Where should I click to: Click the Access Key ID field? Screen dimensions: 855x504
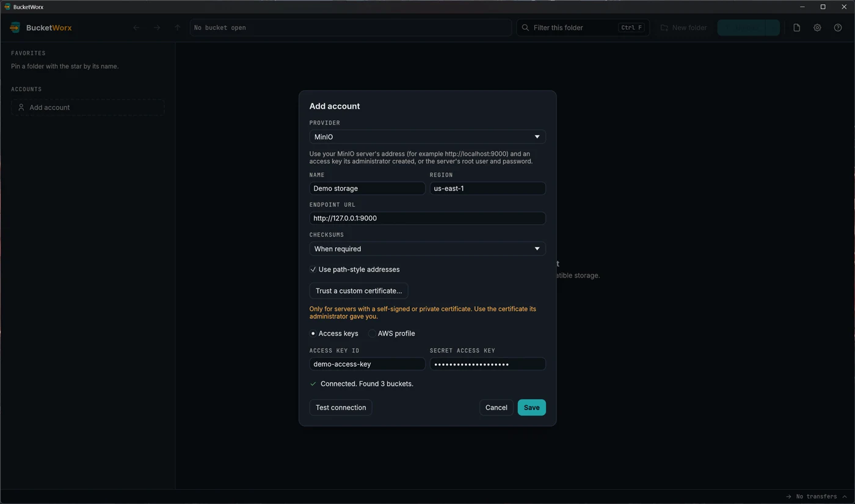click(367, 364)
